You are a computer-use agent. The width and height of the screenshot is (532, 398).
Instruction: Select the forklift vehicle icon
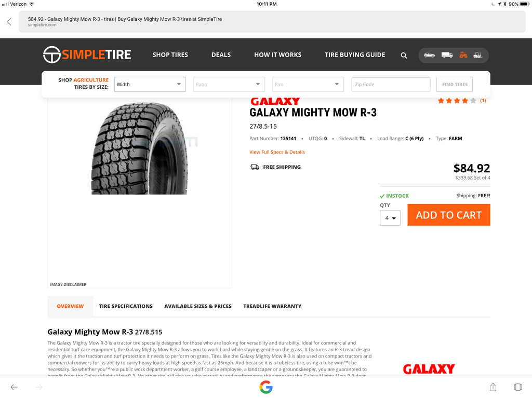click(x=478, y=55)
